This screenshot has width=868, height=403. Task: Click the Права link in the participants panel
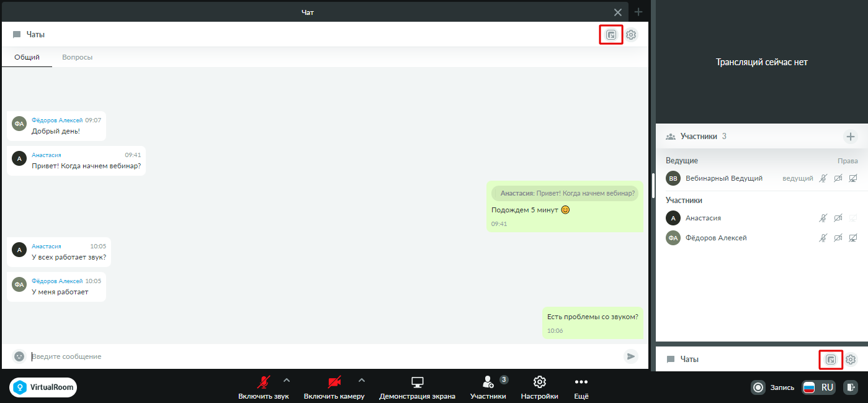(x=848, y=161)
